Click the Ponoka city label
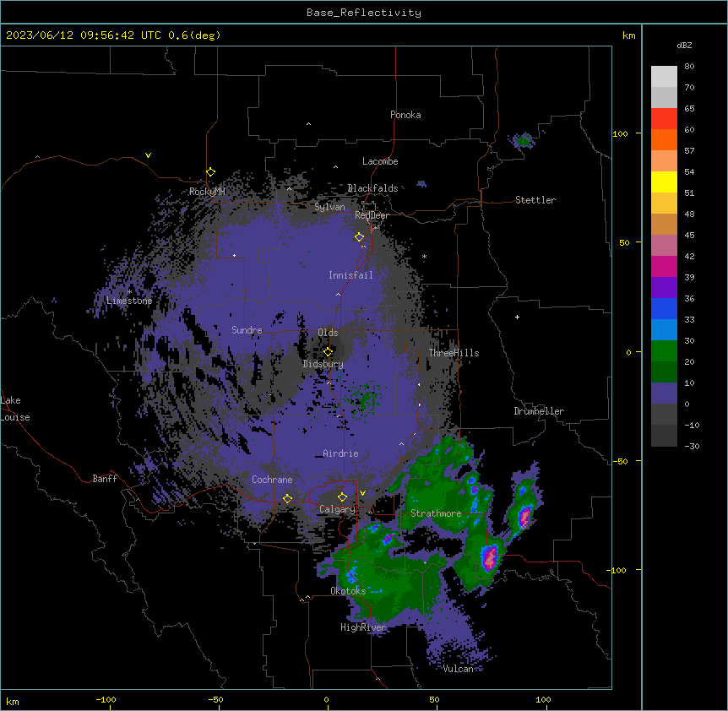The image size is (728, 711). click(405, 115)
